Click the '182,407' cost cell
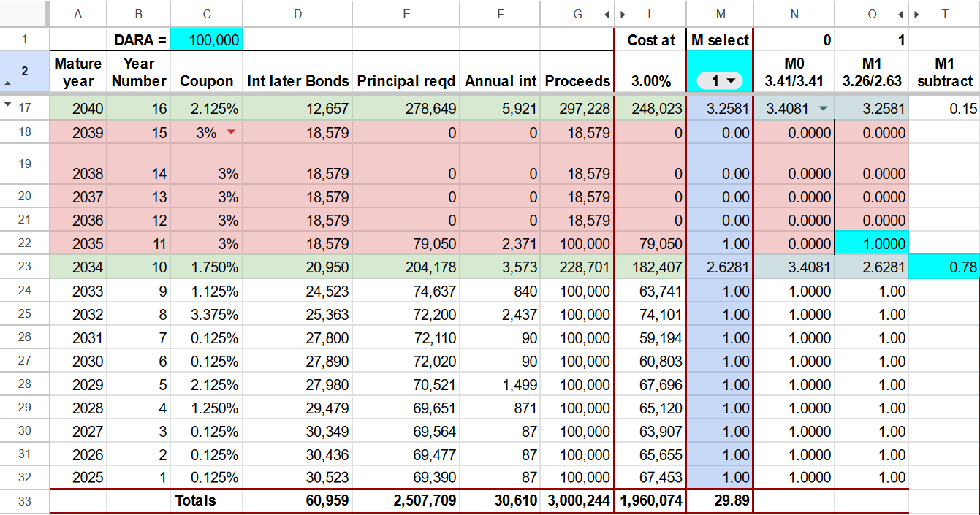The width and height of the screenshot is (980, 515). tap(650, 267)
